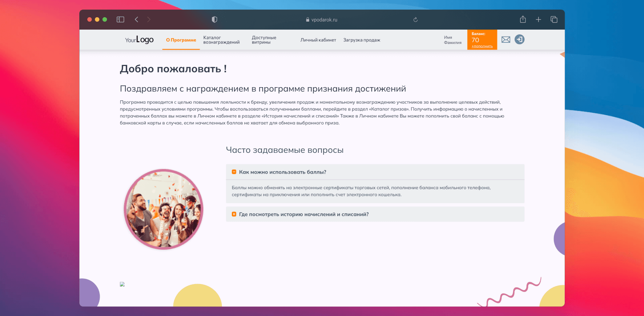The image size is (644, 316).
Task: Toggle the Safari sidebar icon
Action: click(120, 19)
